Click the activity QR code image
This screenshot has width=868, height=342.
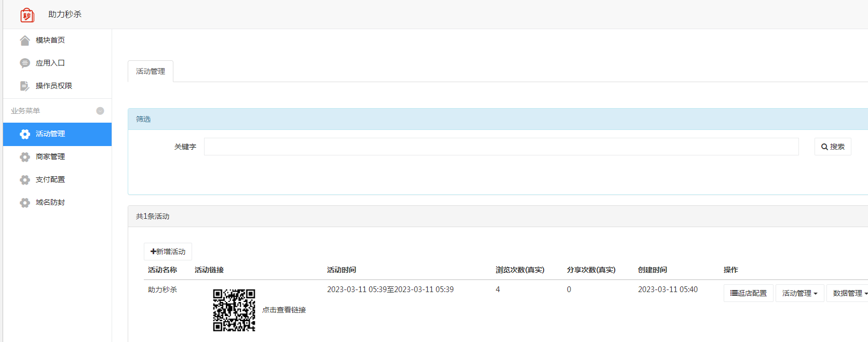[x=234, y=310]
